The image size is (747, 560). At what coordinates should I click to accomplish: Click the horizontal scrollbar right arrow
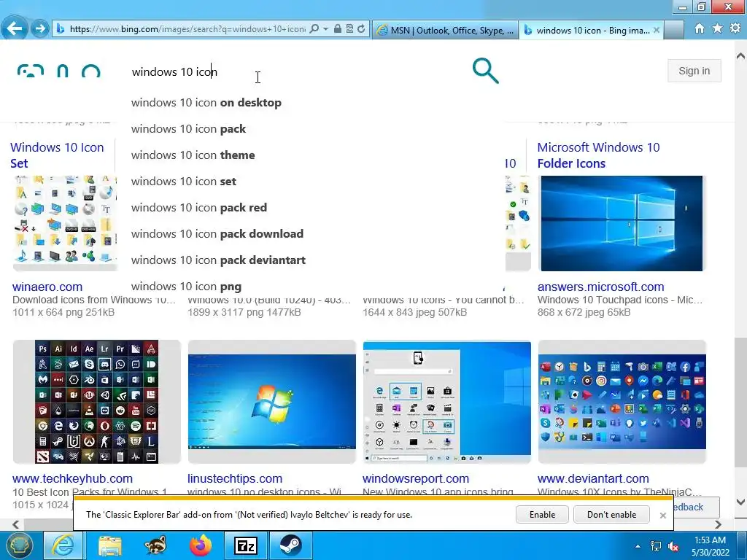[718, 524]
